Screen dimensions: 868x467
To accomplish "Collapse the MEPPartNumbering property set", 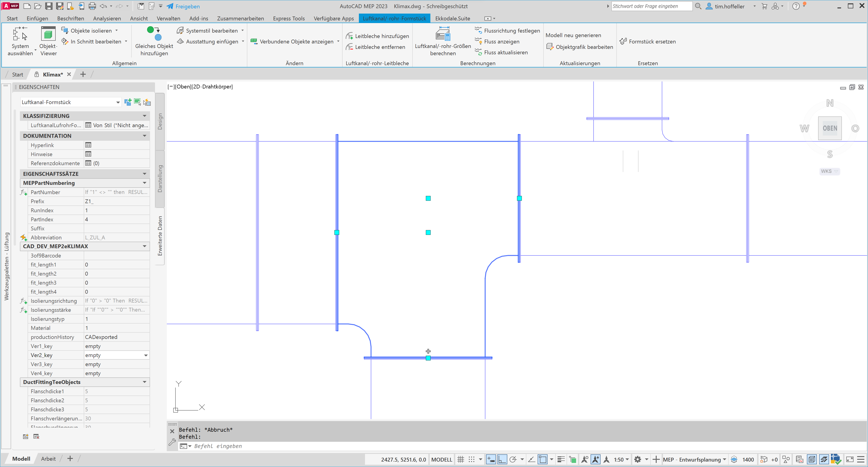I will pyautogui.click(x=145, y=183).
